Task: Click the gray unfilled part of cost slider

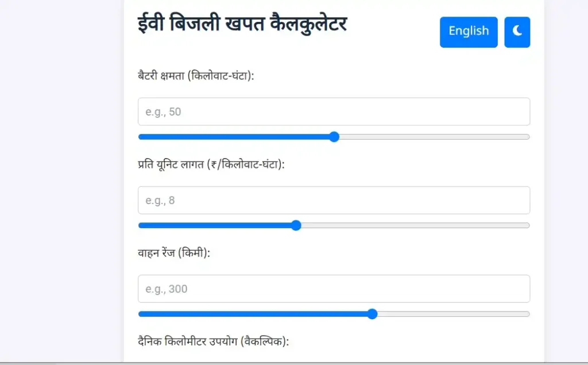Action: [413, 225]
